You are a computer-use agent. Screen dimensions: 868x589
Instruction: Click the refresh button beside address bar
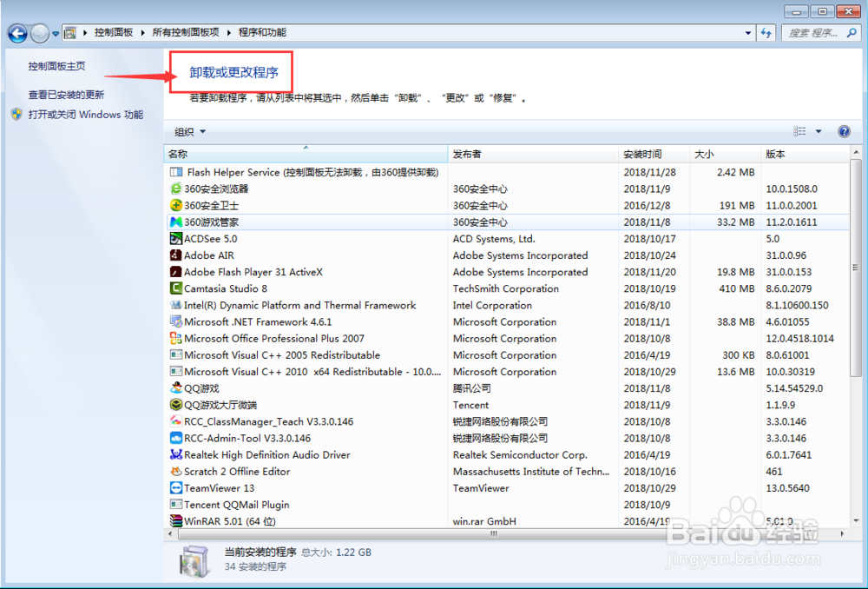point(766,33)
